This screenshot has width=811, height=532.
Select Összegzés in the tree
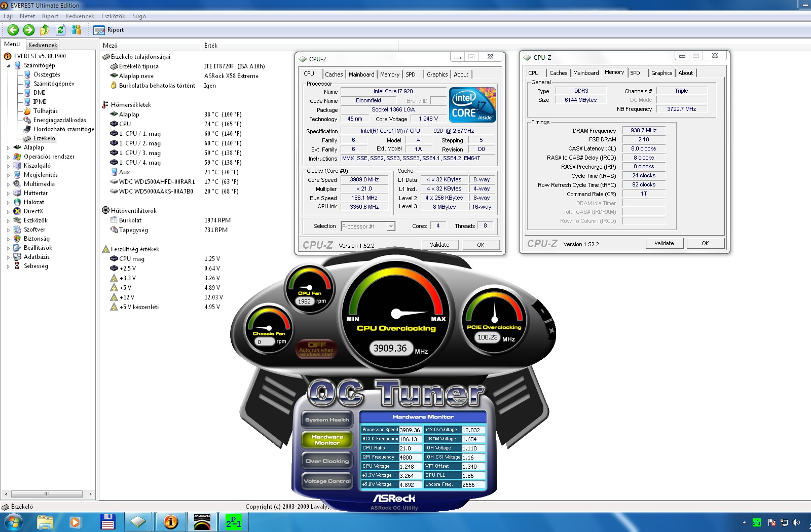click(x=47, y=74)
